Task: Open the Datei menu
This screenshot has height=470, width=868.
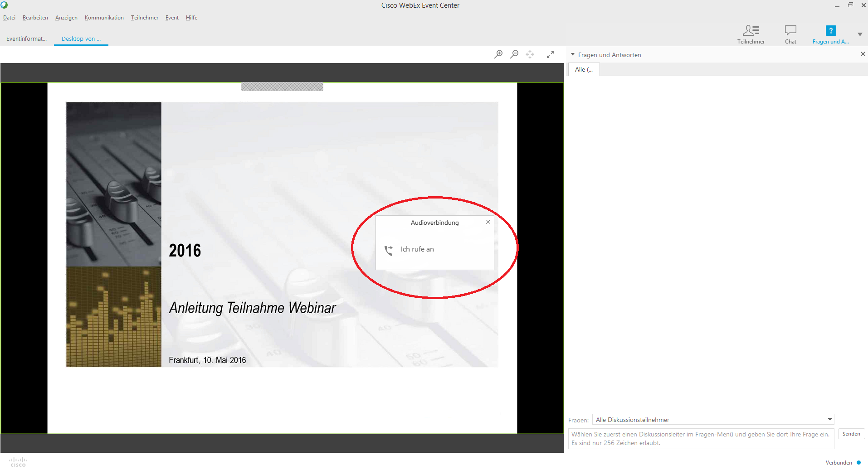Action: coord(9,18)
